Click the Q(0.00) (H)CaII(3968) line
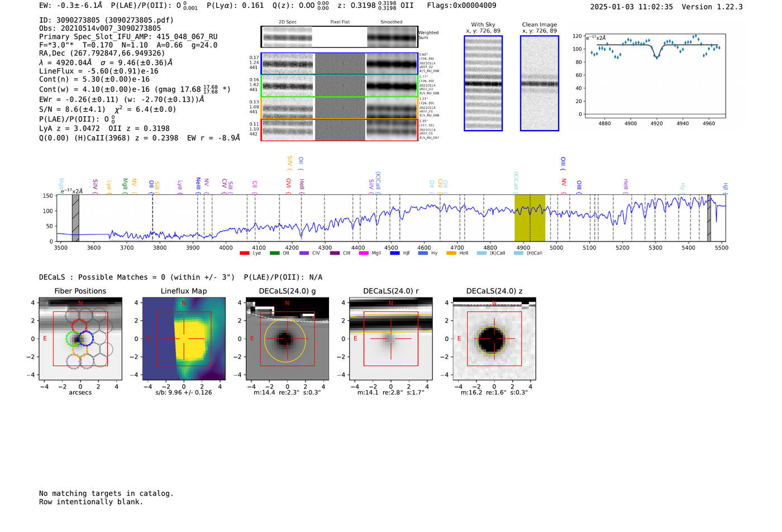This screenshot has height=532, width=782. click(x=140, y=138)
